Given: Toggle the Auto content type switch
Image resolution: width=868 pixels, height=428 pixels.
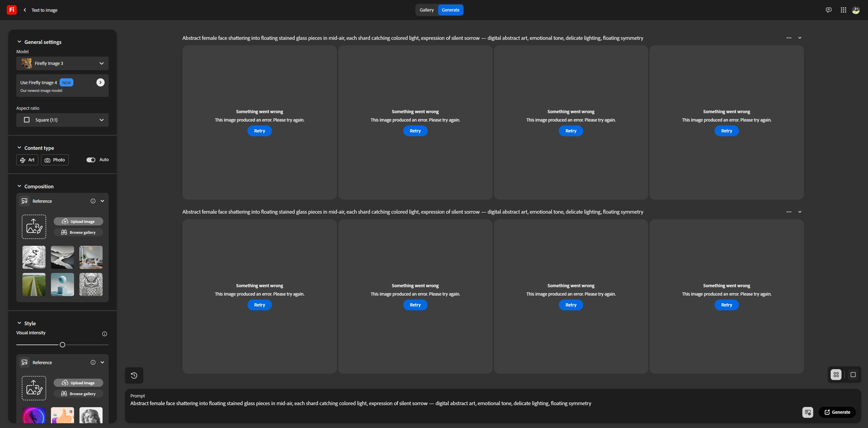Looking at the screenshot, I should 91,160.
